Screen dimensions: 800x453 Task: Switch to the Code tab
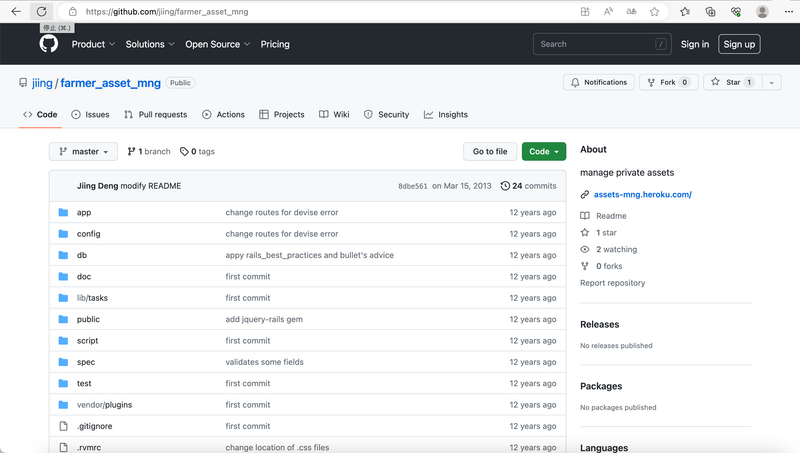40,115
